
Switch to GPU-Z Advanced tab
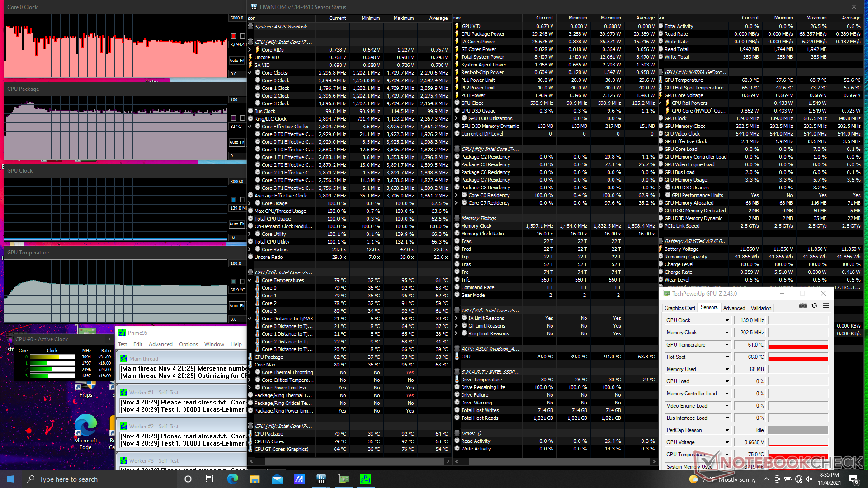click(734, 308)
